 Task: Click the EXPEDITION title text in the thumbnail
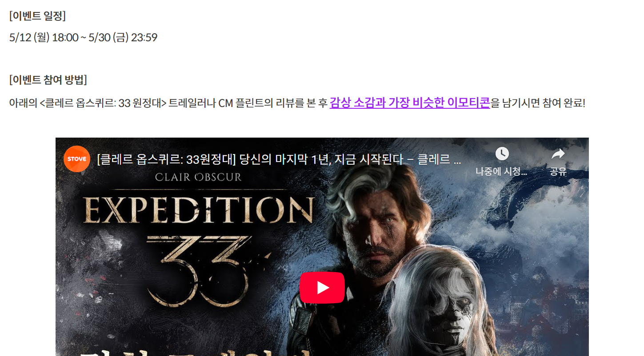click(x=199, y=210)
